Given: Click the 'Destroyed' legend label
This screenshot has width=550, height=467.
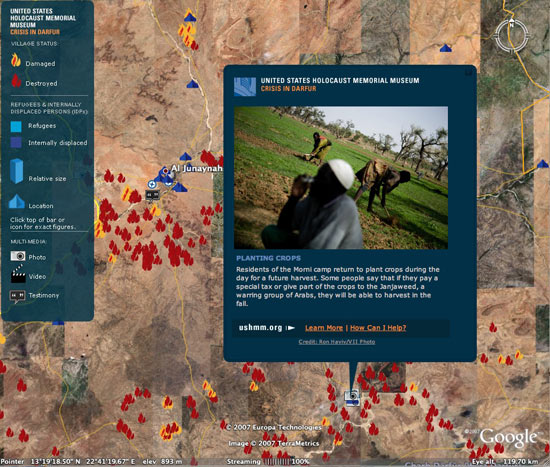Looking at the screenshot, I should tap(41, 84).
